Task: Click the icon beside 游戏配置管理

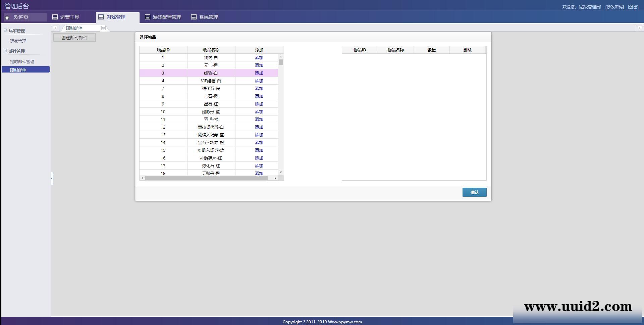Action: point(147,17)
